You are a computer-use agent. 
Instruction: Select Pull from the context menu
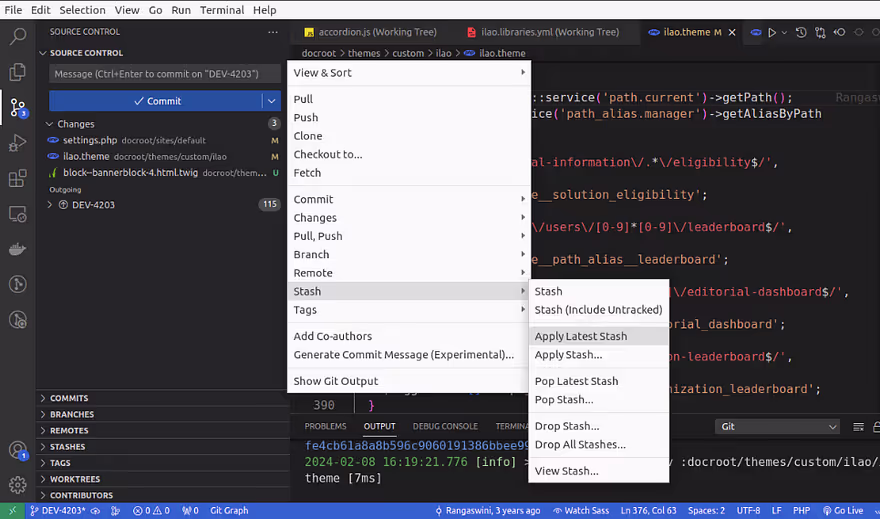click(409, 99)
